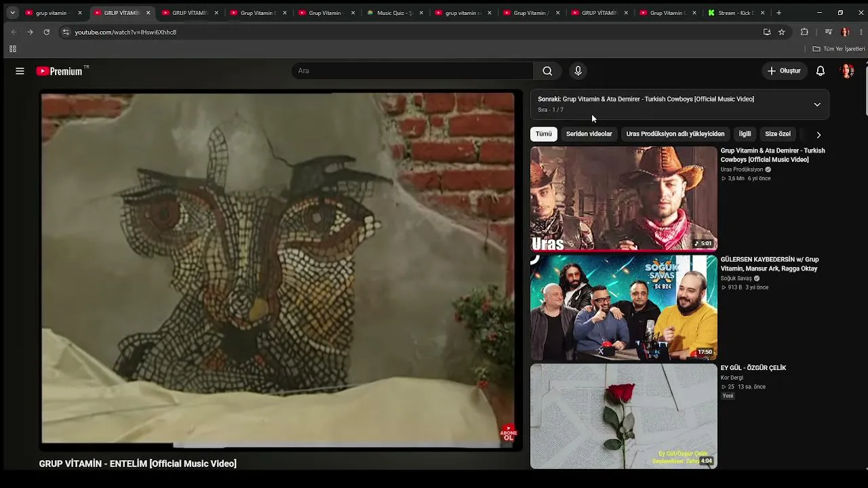Click the '913 B 3 yıl önce' stats
The image size is (868, 488).
click(x=745, y=287)
